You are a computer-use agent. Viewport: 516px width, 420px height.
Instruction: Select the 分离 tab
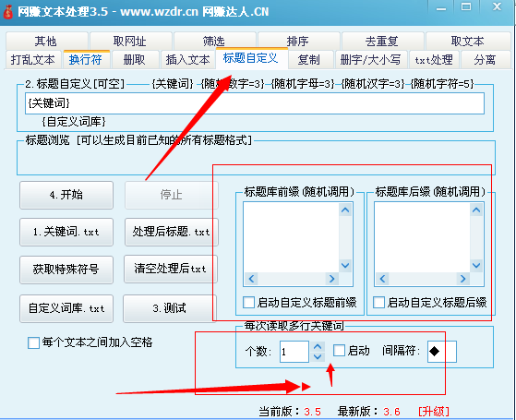(486, 60)
